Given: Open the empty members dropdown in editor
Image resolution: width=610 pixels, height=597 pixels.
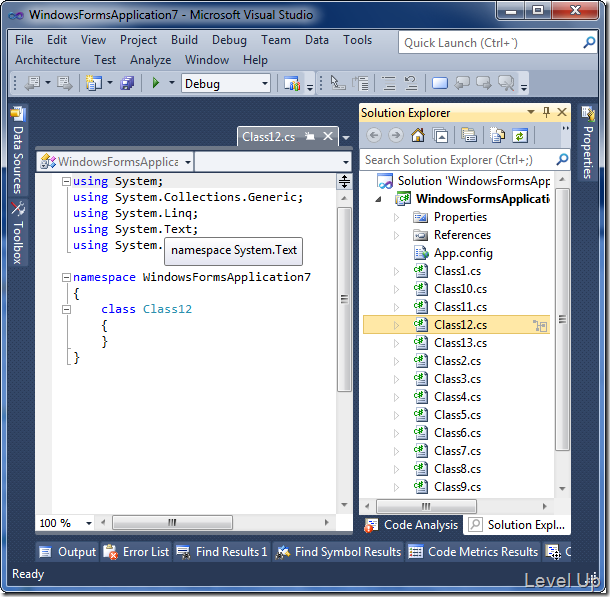Looking at the screenshot, I should [345, 162].
